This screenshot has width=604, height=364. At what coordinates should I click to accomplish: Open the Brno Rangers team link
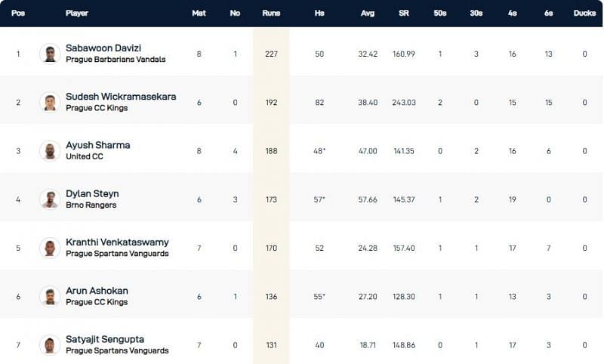pyautogui.click(x=92, y=205)
